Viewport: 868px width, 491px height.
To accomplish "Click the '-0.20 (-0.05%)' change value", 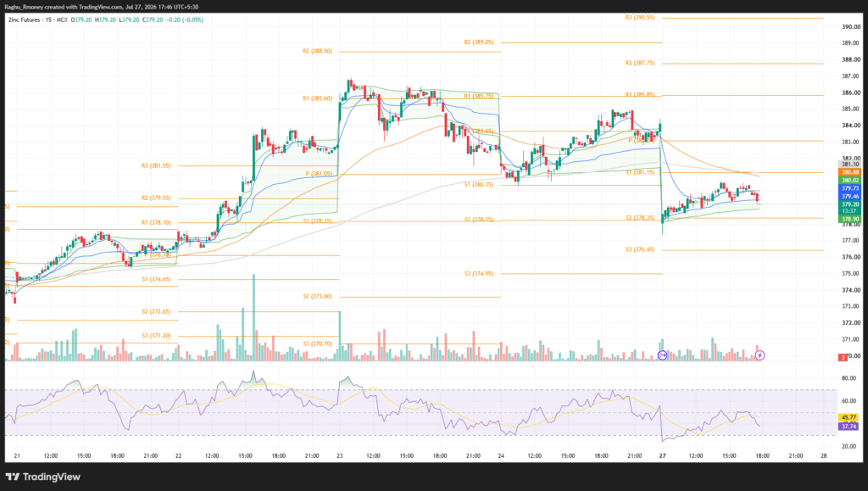I will (x=186, y=20).
